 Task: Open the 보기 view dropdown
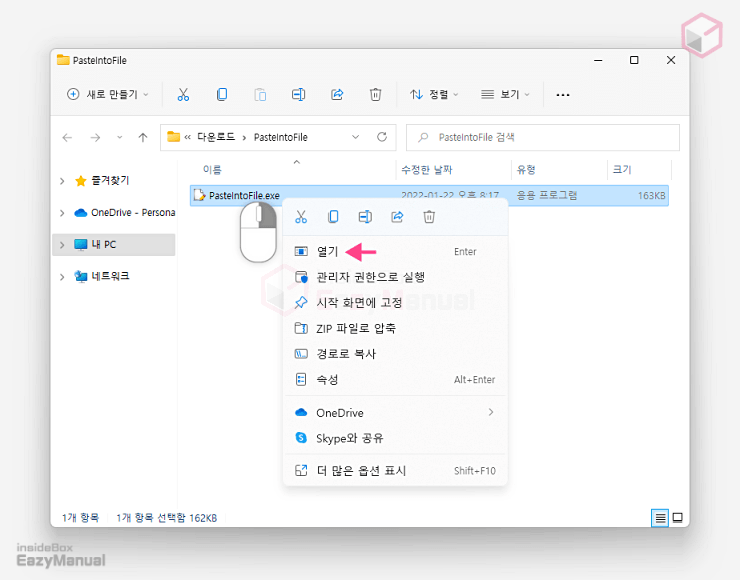click(505, 94)
